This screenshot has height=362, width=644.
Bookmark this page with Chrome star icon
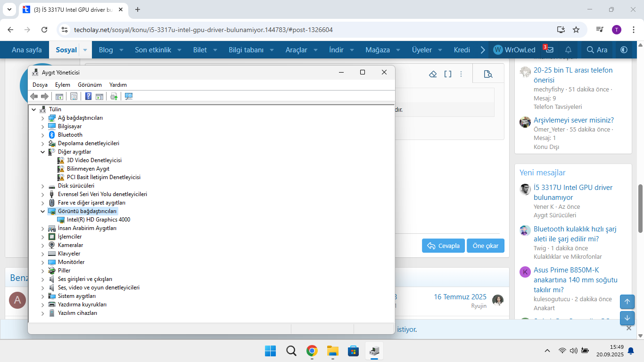[x=576, y=30]
